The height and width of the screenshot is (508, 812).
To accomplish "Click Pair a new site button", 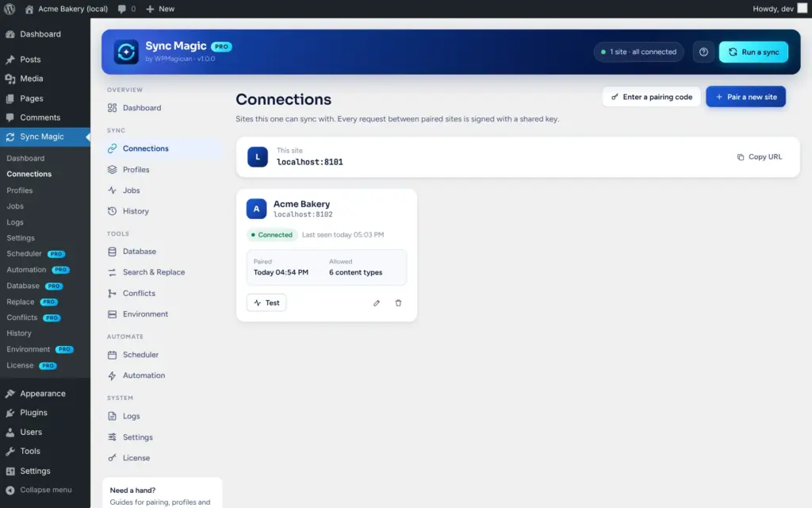I will [745, 97].
